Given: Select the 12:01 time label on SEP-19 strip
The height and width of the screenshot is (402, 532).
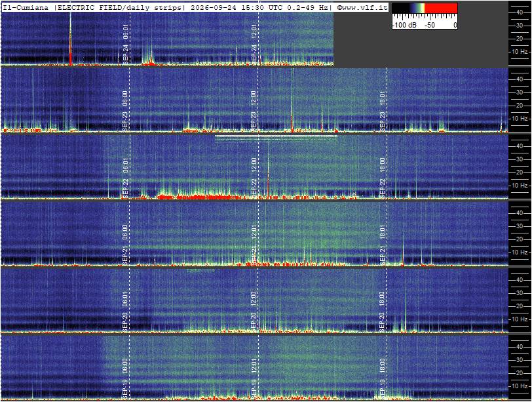Looking at the screenshot, I should pyautogui.click(x=254, y=367).
